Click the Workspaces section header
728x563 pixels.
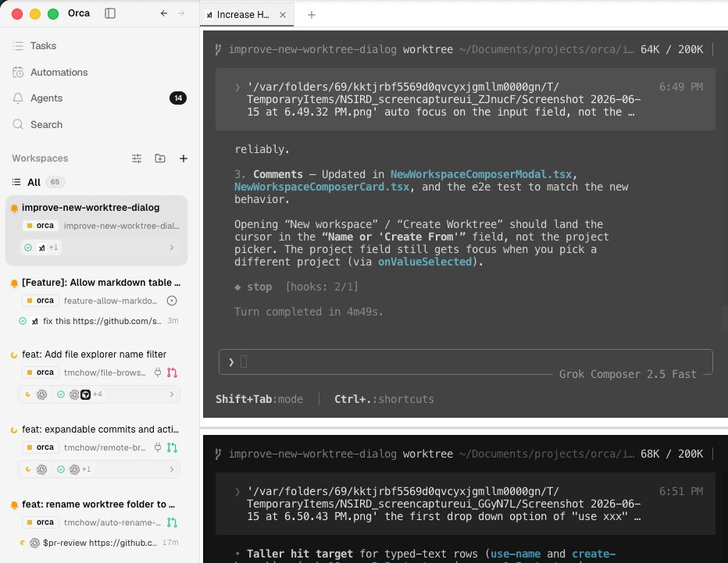(x=40, y=159)
